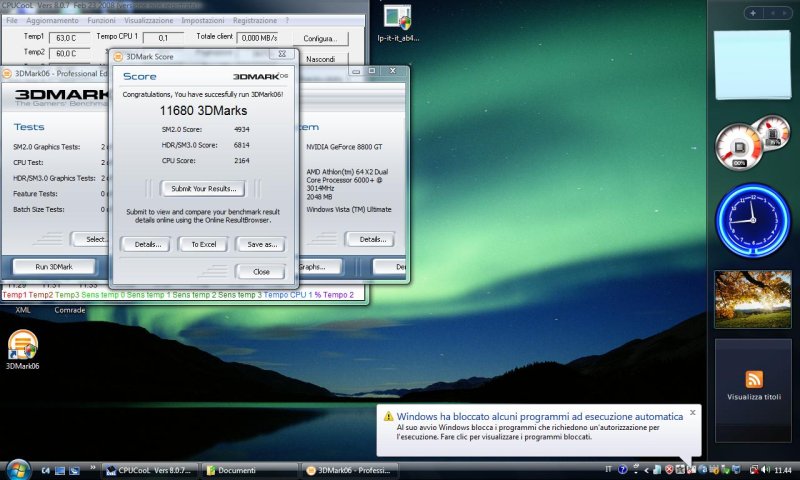Viewport: 800px width, 480px height.
Task: Switch to Documenti taskbar button
Action: click(248, 470)
